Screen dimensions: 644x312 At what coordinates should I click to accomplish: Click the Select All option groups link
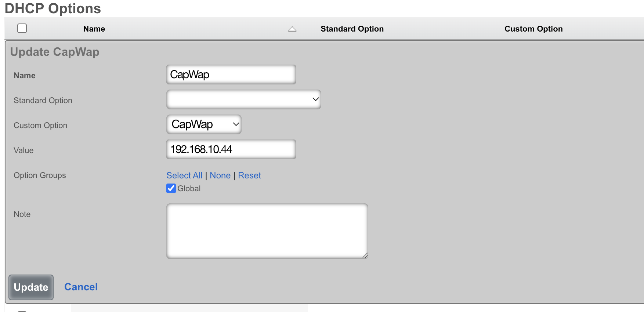tap(184, 175)
